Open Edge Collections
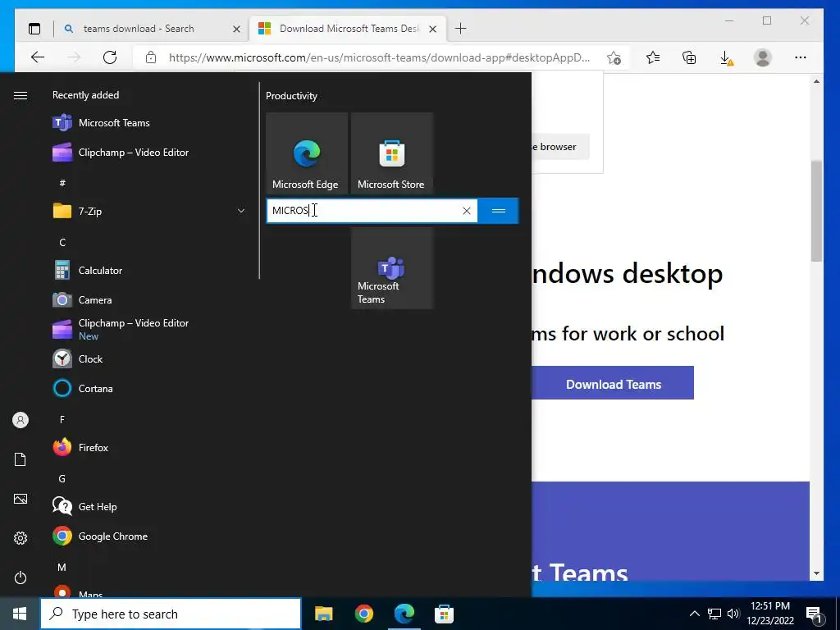The height and width of the screenshot is (630, 840). tap(689, 57)
